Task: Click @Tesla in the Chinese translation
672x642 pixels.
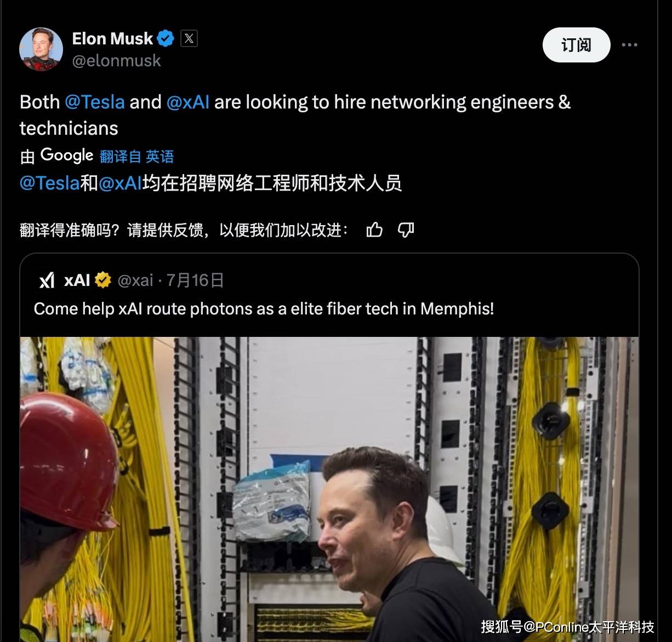Action: 50,183
